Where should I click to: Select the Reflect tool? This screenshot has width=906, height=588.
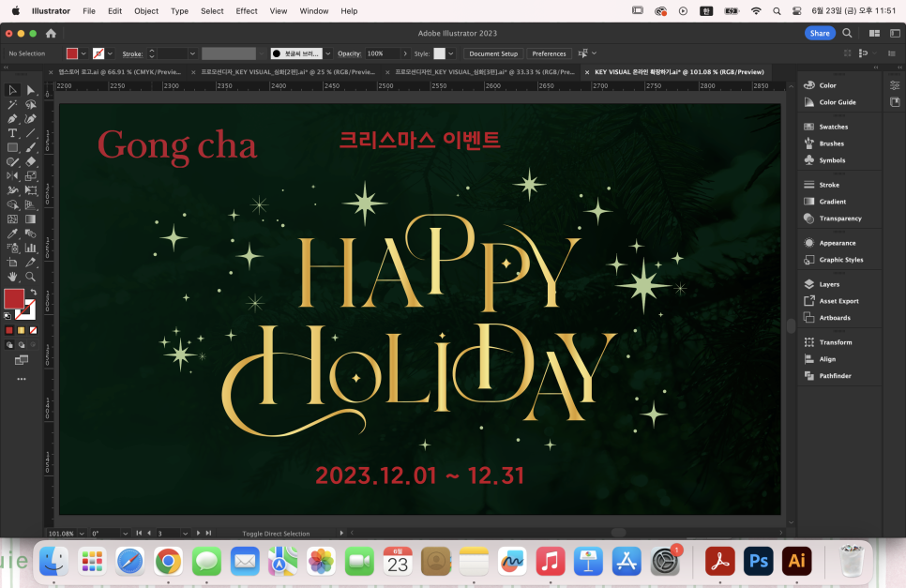pyautogui.click(x=12, y=176)
